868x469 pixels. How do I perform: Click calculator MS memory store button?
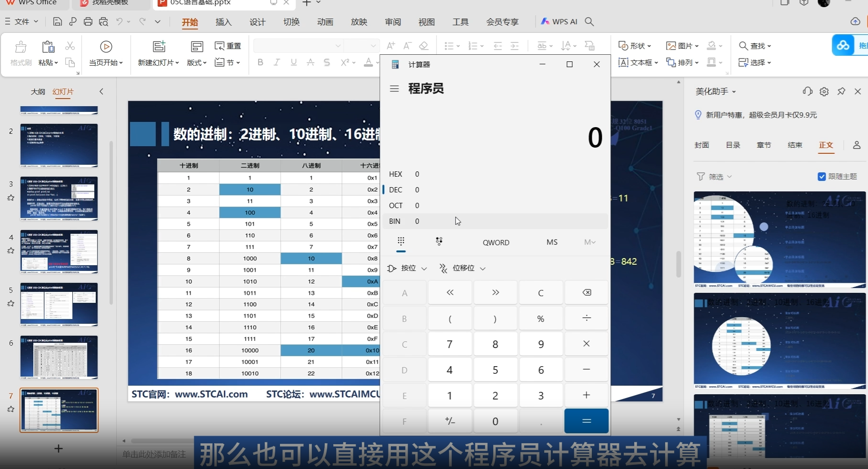tap(552, 242)
